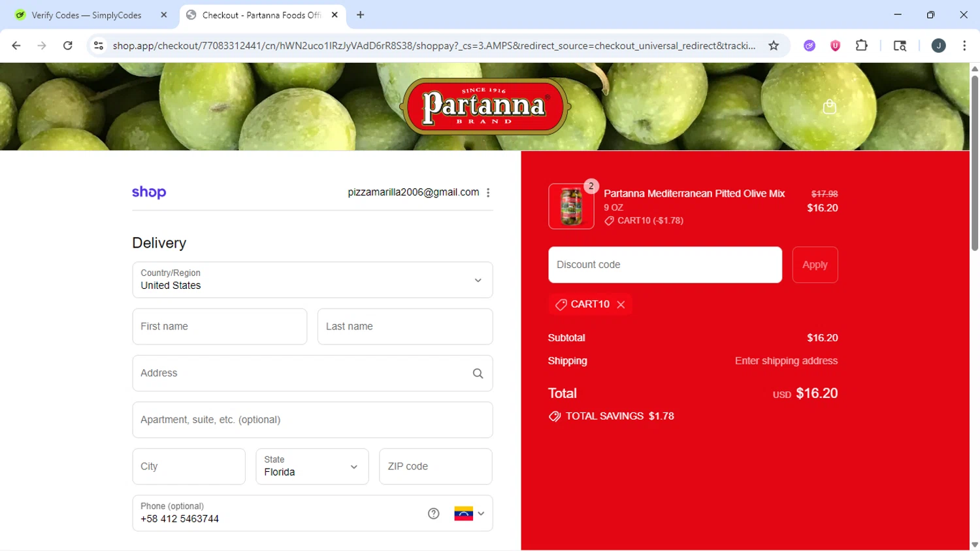The height and width of the screenshot is (551, 980).
Task: Click the Discount code input box
Action: [665, 265]
